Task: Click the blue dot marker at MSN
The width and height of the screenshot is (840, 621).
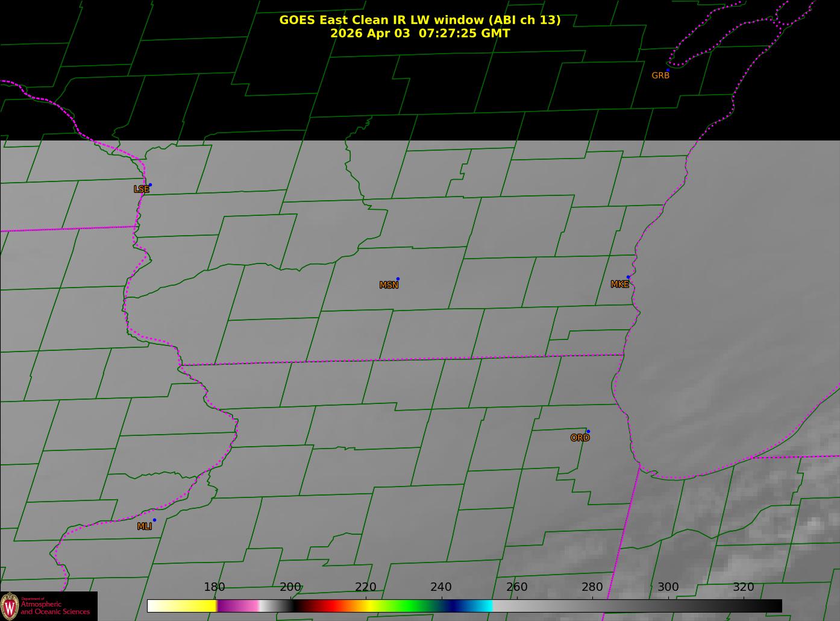Action: click(398, 279)
